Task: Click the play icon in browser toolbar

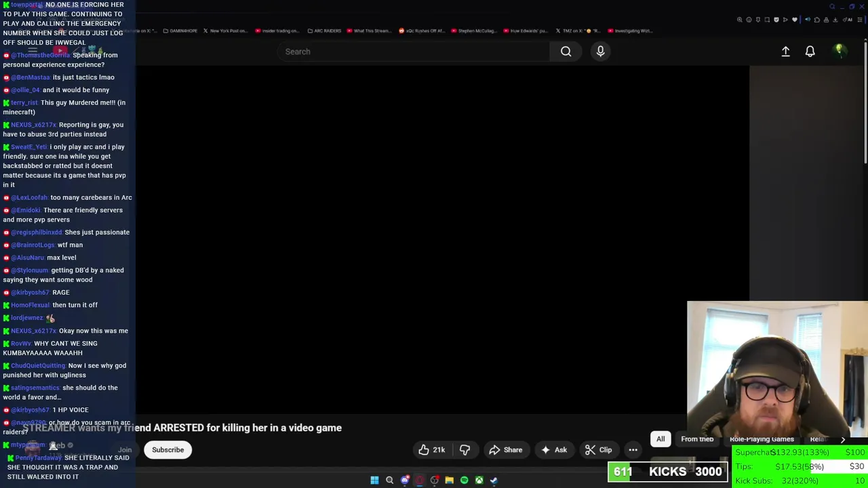Action: (785, 20)
